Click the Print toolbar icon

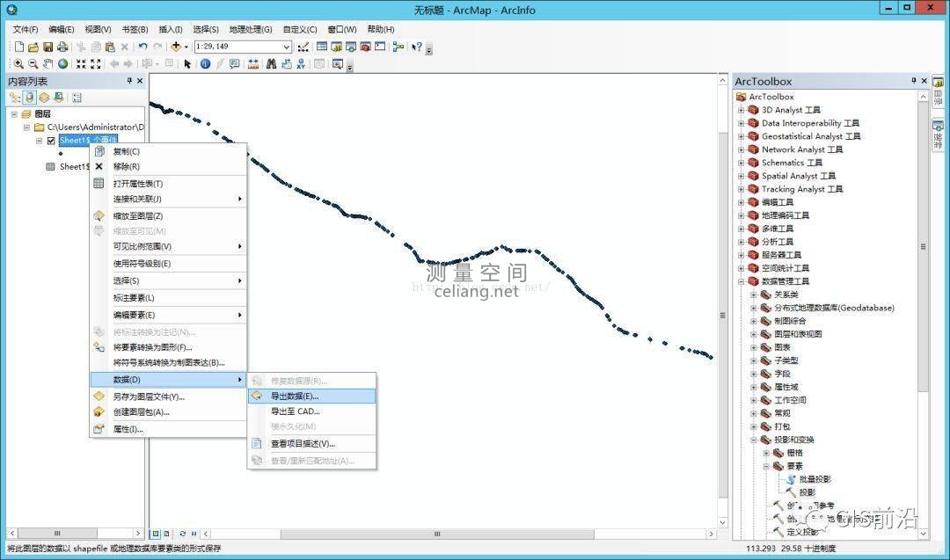pos(62,47)
